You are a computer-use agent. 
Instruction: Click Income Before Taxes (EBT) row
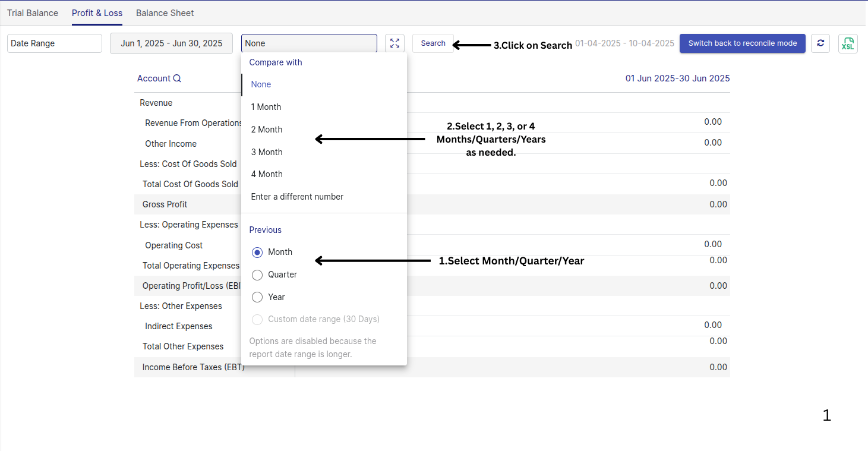(x=432, y=367)
